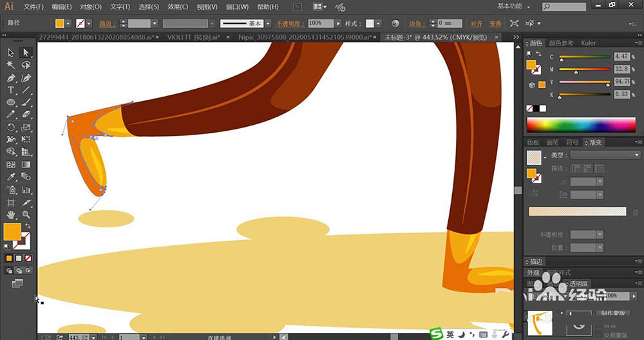Pick a color from the spectrum bar

coord(582,125)
